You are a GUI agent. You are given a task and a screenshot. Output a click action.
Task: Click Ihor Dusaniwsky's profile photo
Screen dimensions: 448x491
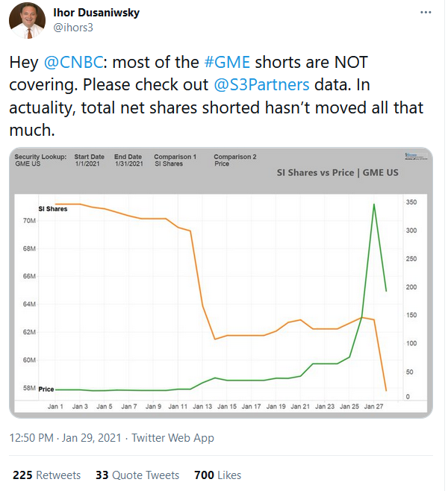pyautogui.click(x=27, y=20)
